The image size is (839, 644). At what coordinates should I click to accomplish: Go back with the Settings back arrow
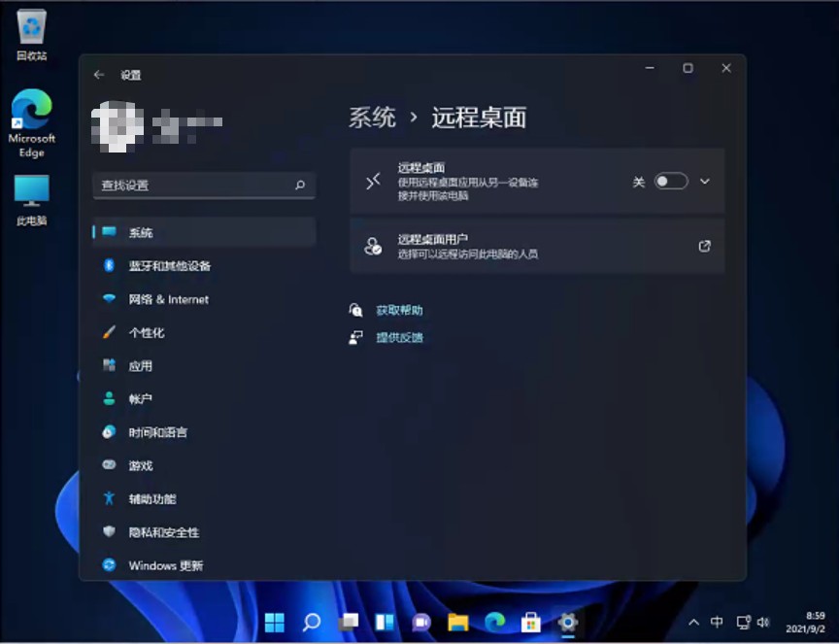click(98, 75)
